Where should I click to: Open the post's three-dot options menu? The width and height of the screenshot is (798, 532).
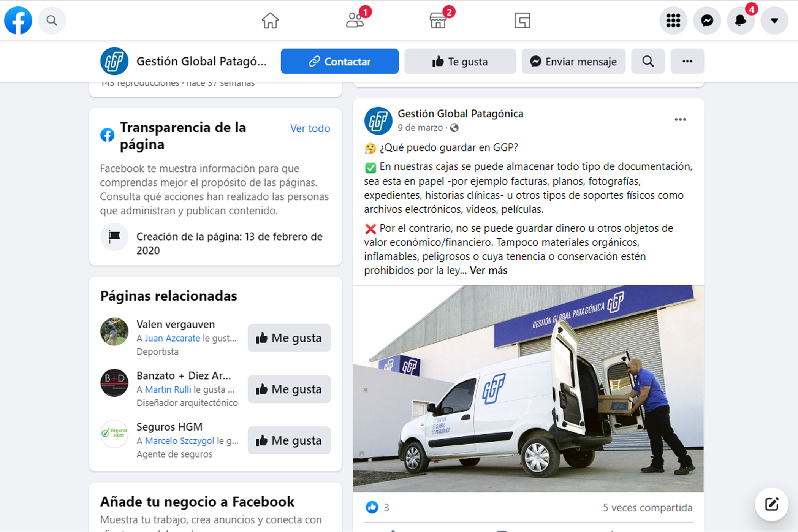tap(680, 120)
